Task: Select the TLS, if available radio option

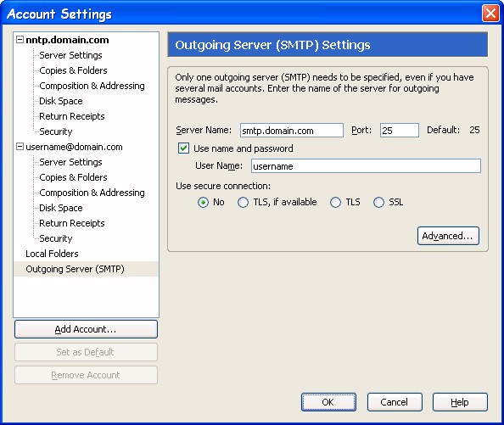Action: point(243,203)
